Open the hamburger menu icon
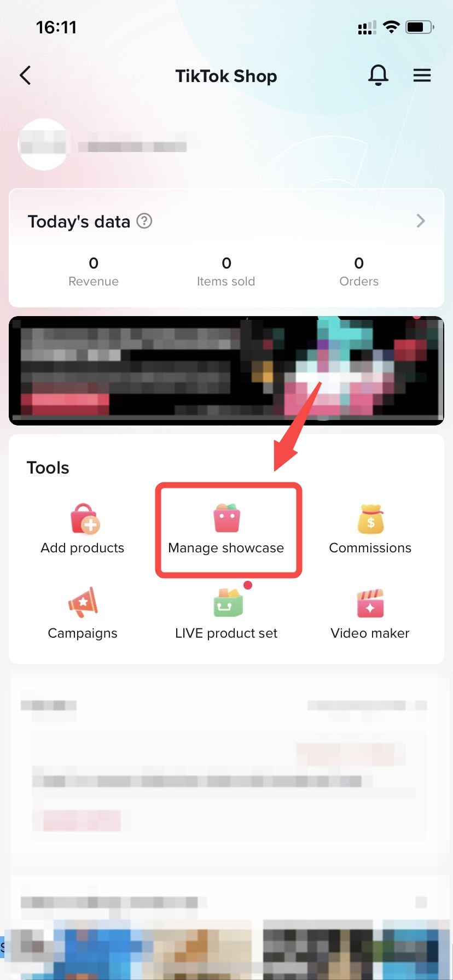This screenshot has height=980, width=453. (422, 75)
